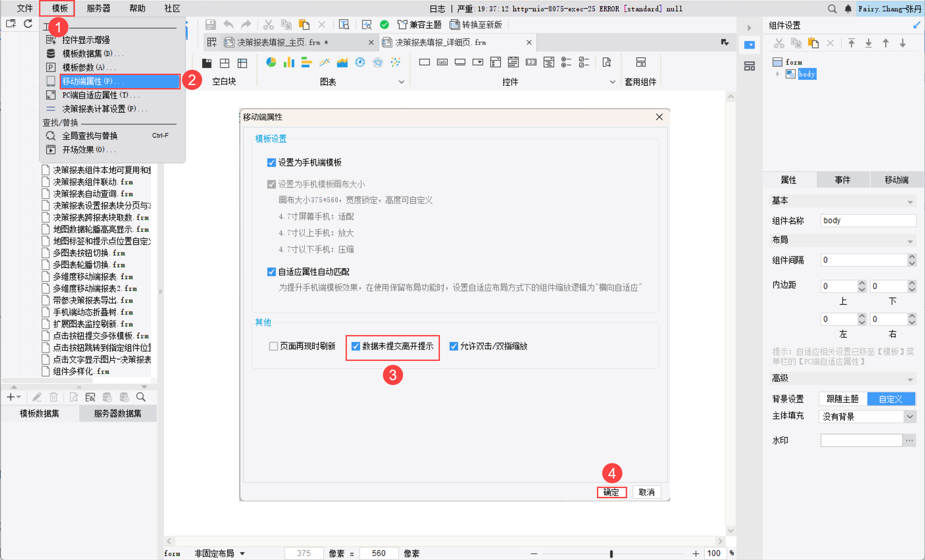The image size is (925, 560).
Task: Click the bar chart icon
Action: pyautogui.click(x=289, y=62)
